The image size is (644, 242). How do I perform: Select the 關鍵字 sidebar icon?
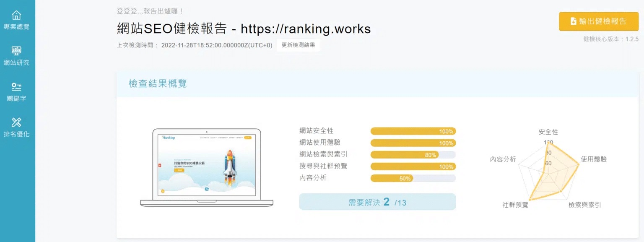(x=16, y=87)
